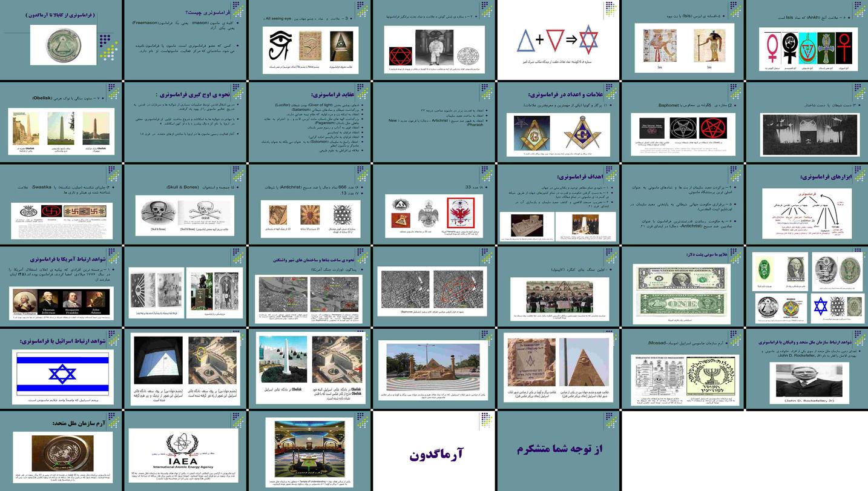This screenshot has height=491, width=868.
Task: Open the Mossad emblem slide
Action: click(682, 369)
